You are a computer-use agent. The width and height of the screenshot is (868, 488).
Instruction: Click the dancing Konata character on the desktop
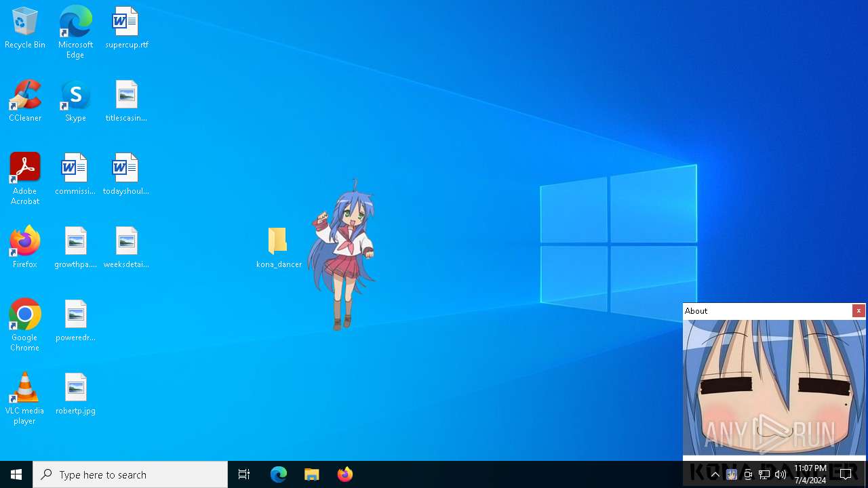(342, 255)
